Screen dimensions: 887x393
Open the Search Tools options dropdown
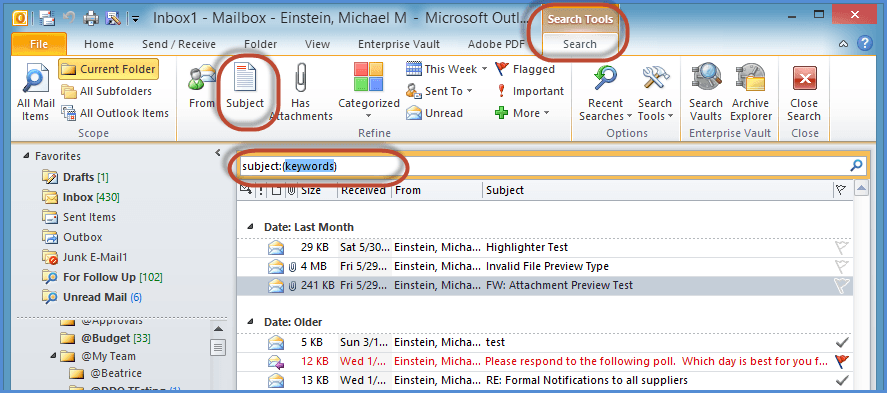coord(655,93)
